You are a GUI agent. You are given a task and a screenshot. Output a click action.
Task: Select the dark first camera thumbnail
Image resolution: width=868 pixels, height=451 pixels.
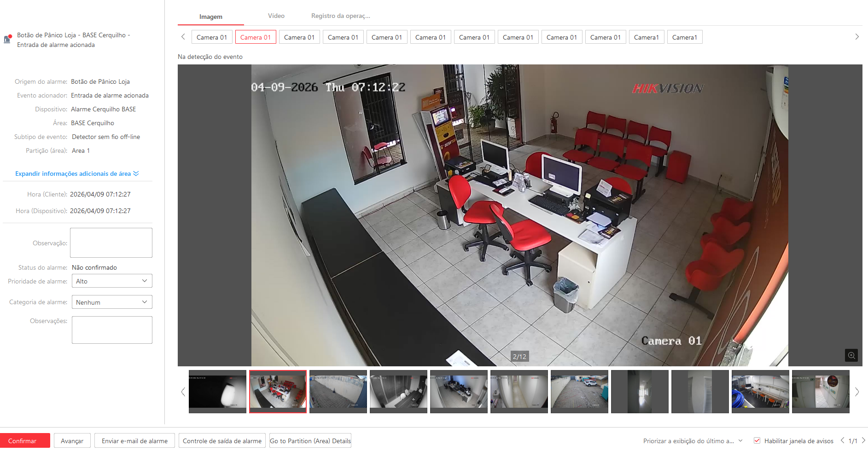pyautogui.click(x=217, y=391)
